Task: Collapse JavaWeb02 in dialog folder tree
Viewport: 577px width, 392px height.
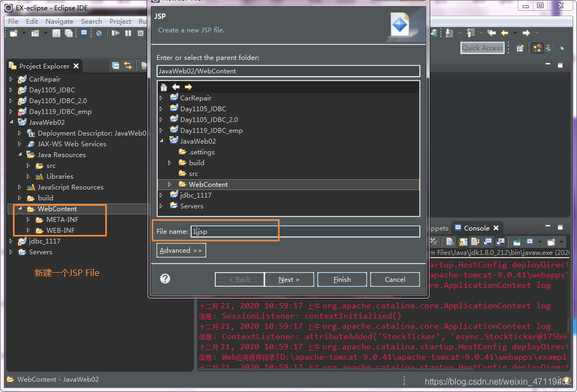Action: [161, 141]
